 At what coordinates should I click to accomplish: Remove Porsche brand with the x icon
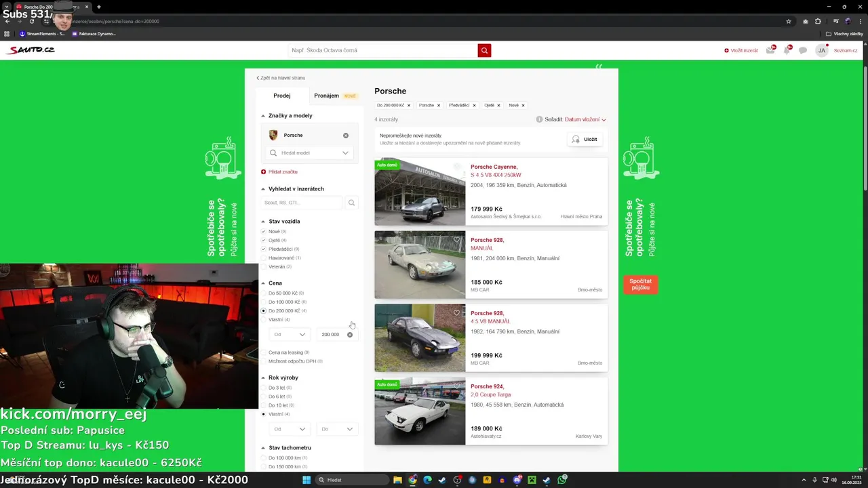click(x=346, y=136)
